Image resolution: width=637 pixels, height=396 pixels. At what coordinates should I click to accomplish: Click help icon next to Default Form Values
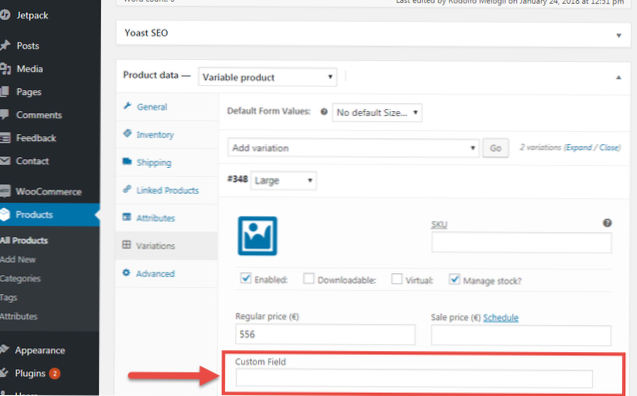click(324, 112)
